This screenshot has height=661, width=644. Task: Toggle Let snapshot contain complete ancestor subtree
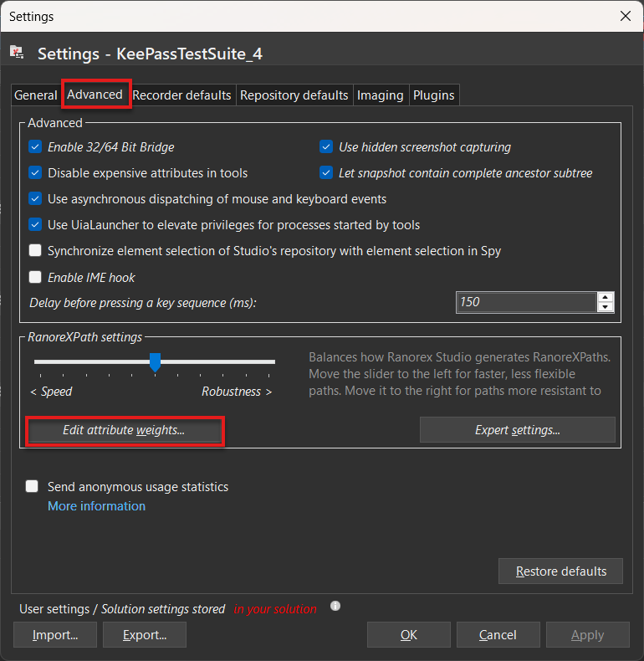point(326,173)
